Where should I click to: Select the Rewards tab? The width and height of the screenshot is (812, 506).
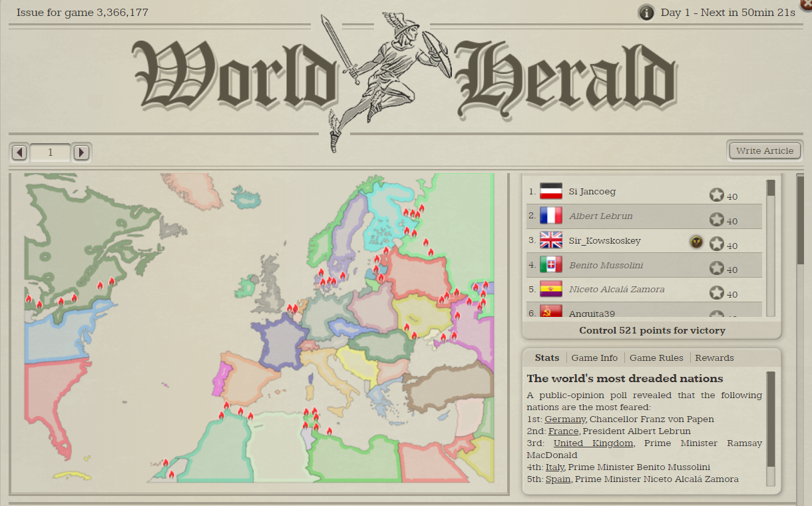pos(714,358)
